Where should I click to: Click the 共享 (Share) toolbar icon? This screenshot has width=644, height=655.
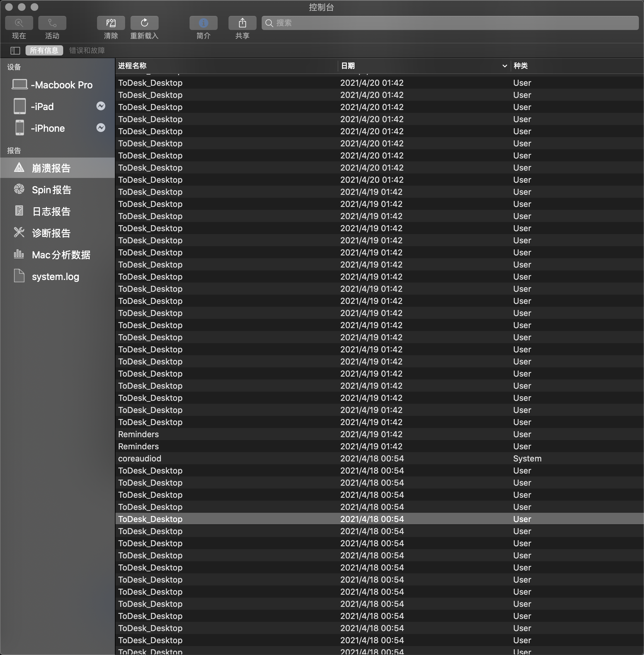(242, 23)
